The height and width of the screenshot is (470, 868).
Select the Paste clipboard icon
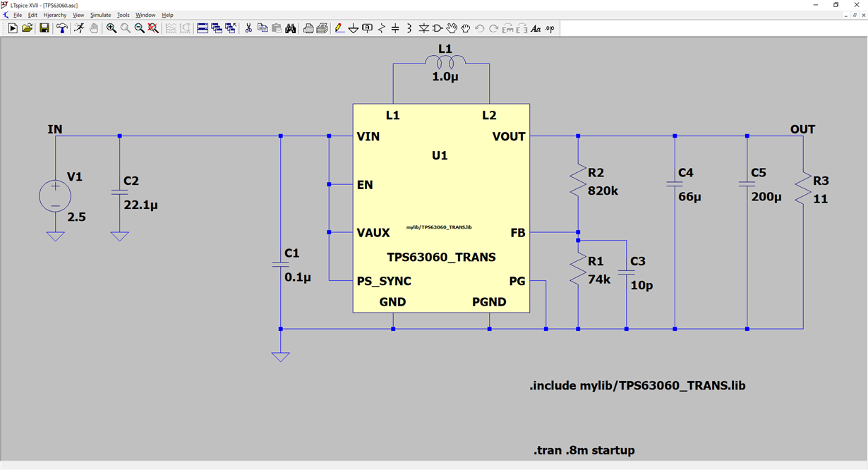tap(277, 28)
